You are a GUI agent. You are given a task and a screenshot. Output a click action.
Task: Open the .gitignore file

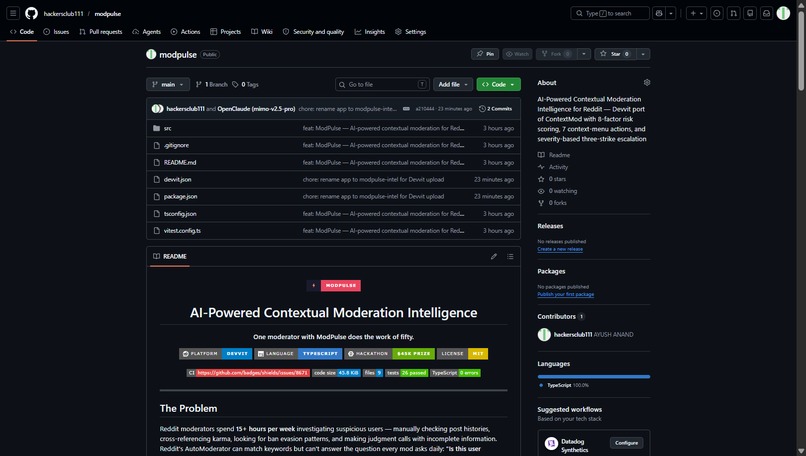point(176,145)
